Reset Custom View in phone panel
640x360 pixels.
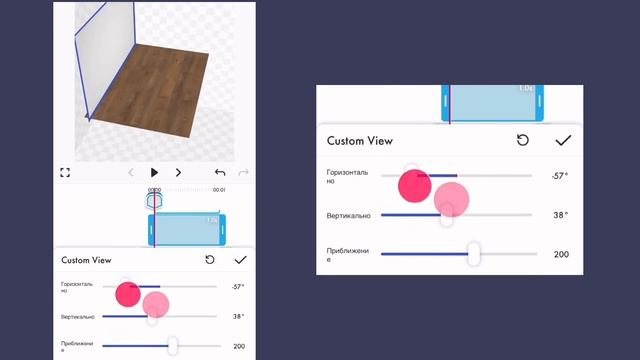click(210, 260)
